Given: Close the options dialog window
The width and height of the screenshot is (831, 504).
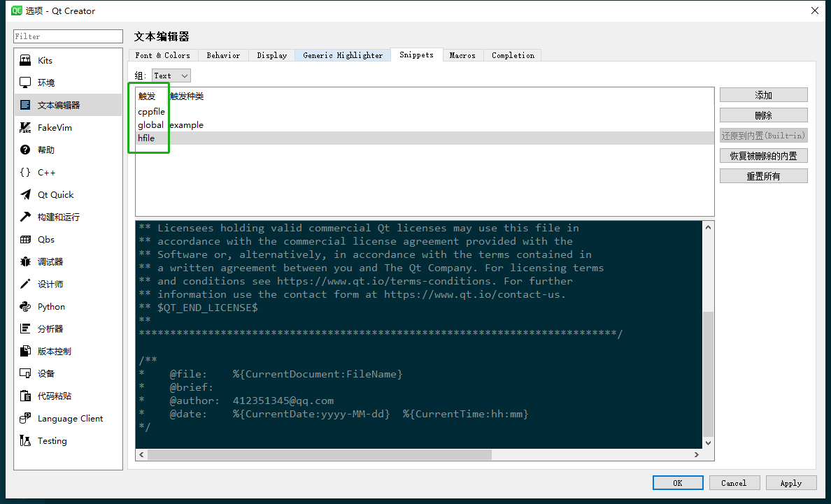Looking at the screenshot, I should coord(815,10).
